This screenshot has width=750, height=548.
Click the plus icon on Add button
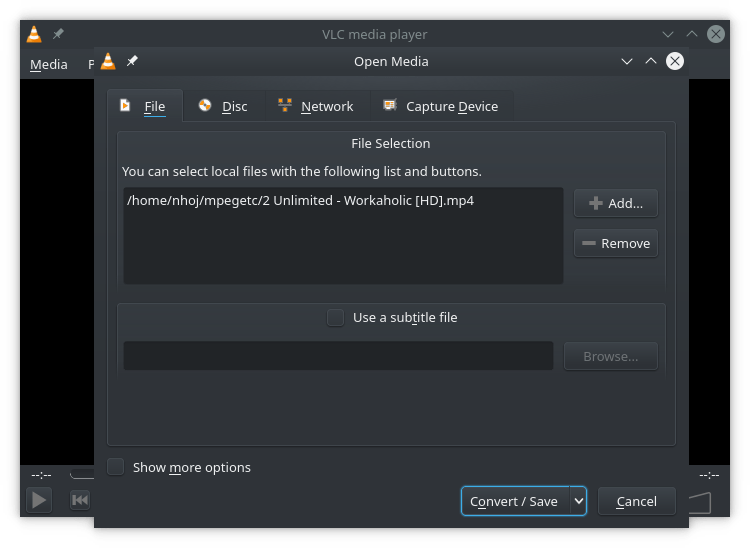click(596, 203)
